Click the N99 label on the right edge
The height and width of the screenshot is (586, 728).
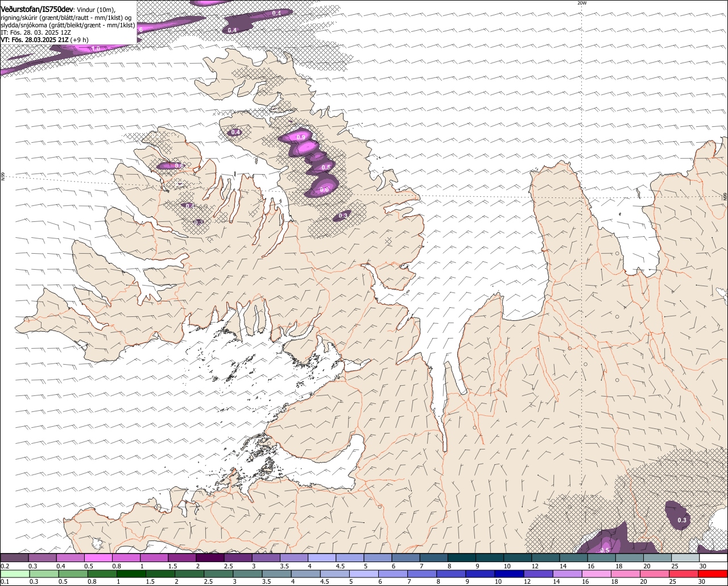click(x=725, y=196)
